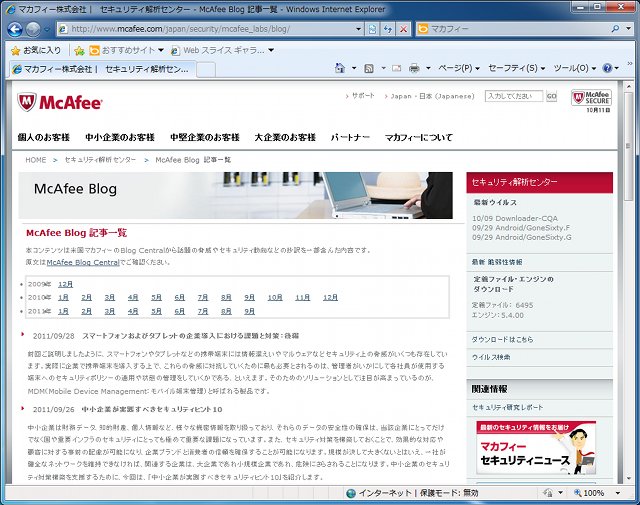
Task: Click the address bar URL field
Action: [208, 29]
